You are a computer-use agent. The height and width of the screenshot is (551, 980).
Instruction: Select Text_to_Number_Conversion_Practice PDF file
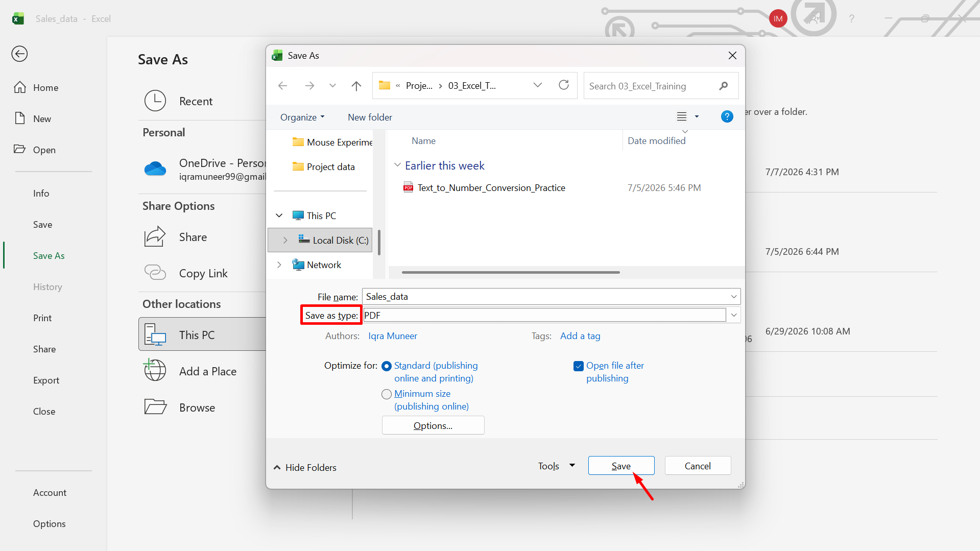[491, 187]
